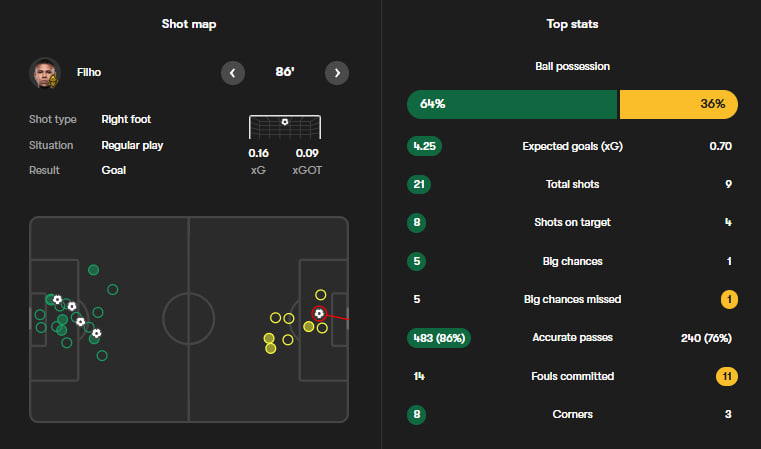This screenshot has width=761, height=449.
Task: Click the 21 total shots badge
Action: 418,184
